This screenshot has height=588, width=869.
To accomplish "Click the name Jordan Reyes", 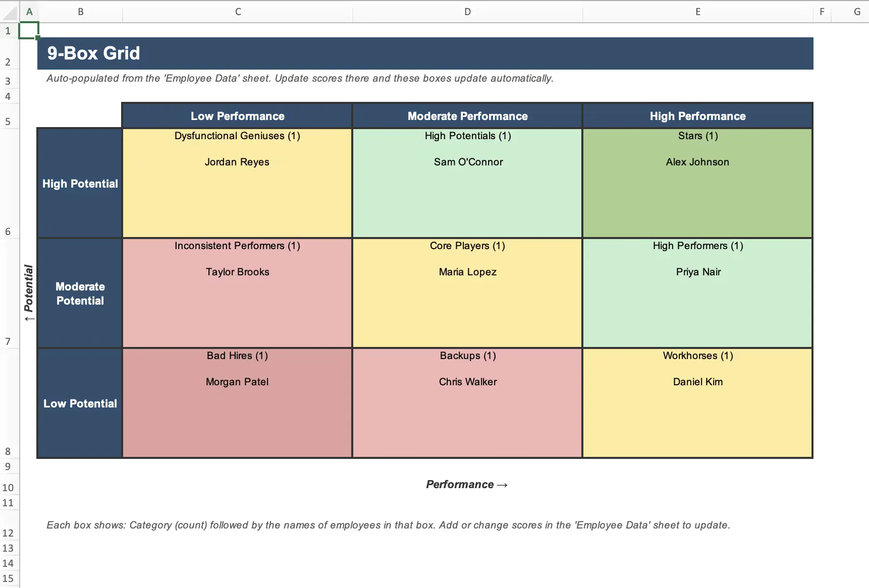I will 237,162.
